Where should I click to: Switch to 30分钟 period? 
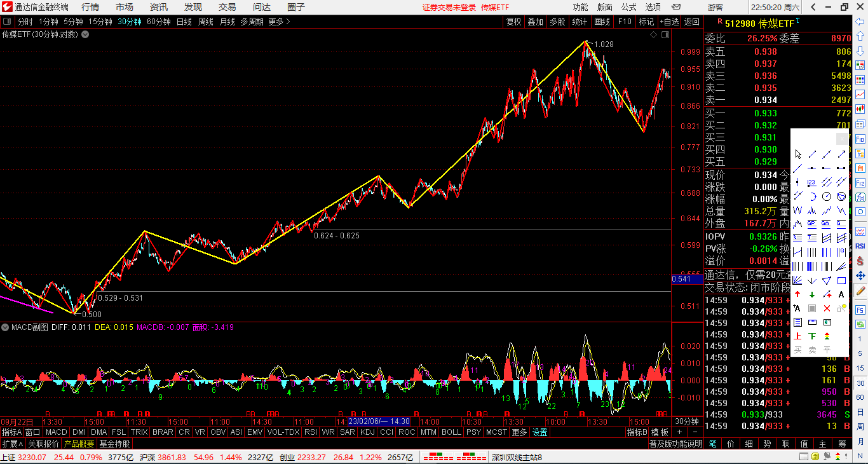[130, 22]
